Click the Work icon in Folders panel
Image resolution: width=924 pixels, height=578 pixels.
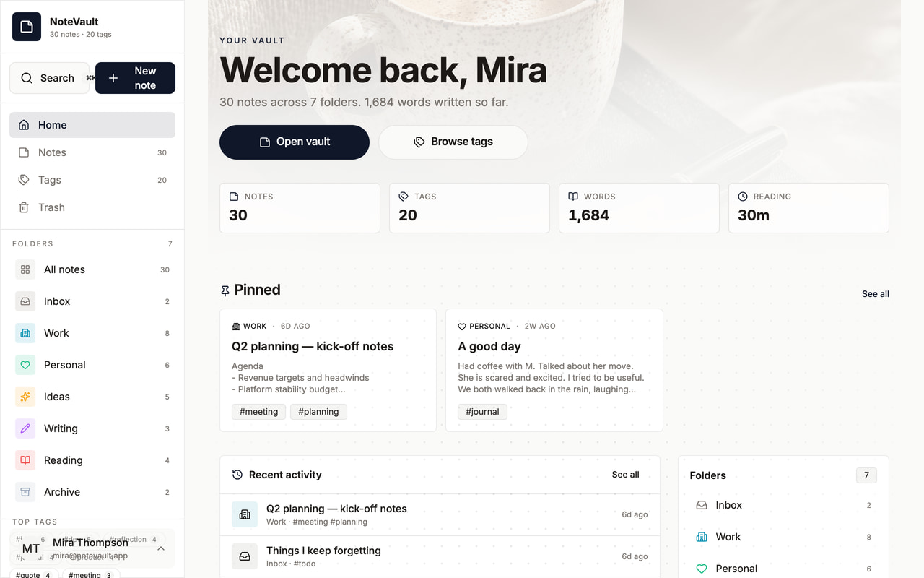point(701,537)
